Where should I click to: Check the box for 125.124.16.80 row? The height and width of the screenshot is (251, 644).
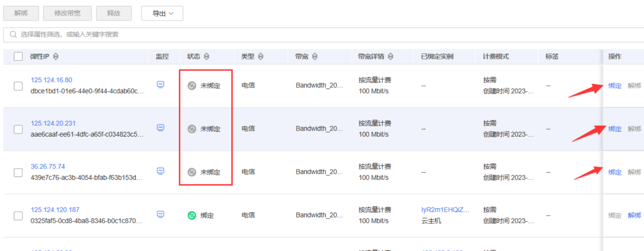click(18, 86)
